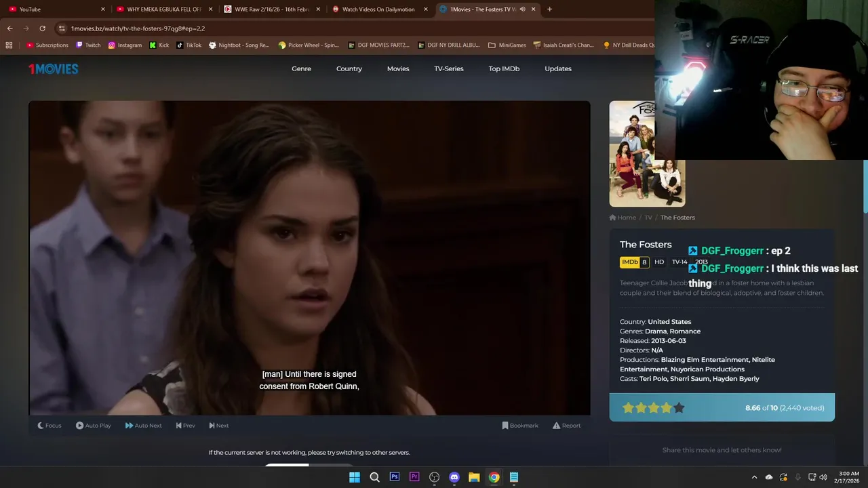The height and width of the screenshot is (488, 868).
Task: Click the Romance genre link
Action: (686, 331)
